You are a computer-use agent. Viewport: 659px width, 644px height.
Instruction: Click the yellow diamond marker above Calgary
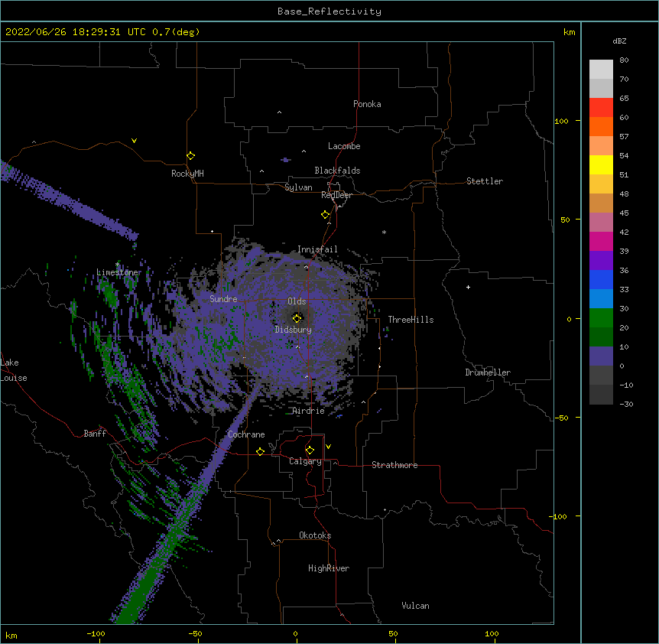(x=310, y=450)
